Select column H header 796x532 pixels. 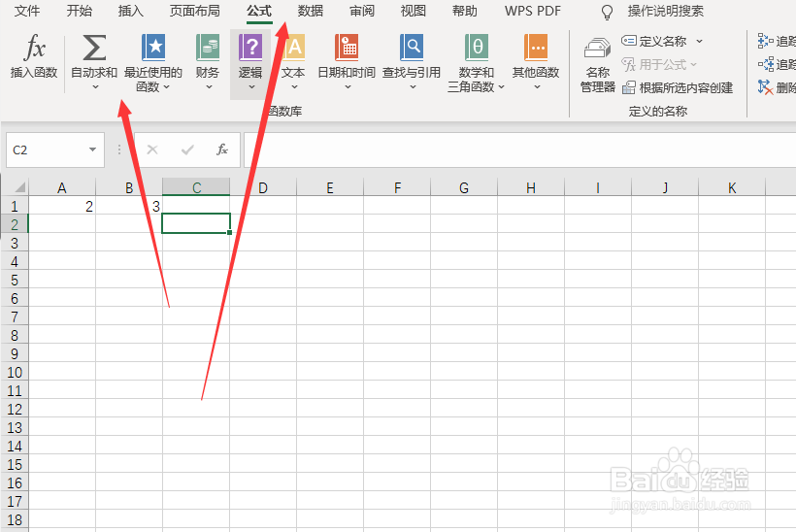531,187
